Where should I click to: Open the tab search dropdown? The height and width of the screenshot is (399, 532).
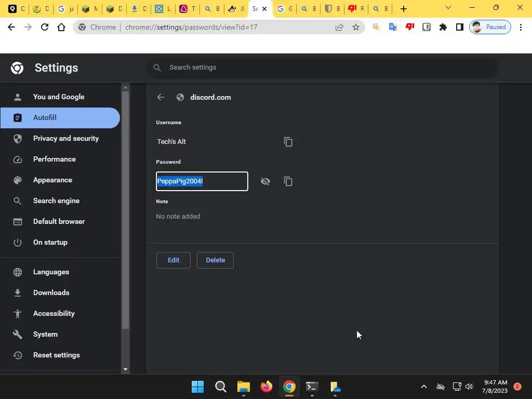point(448,7)
